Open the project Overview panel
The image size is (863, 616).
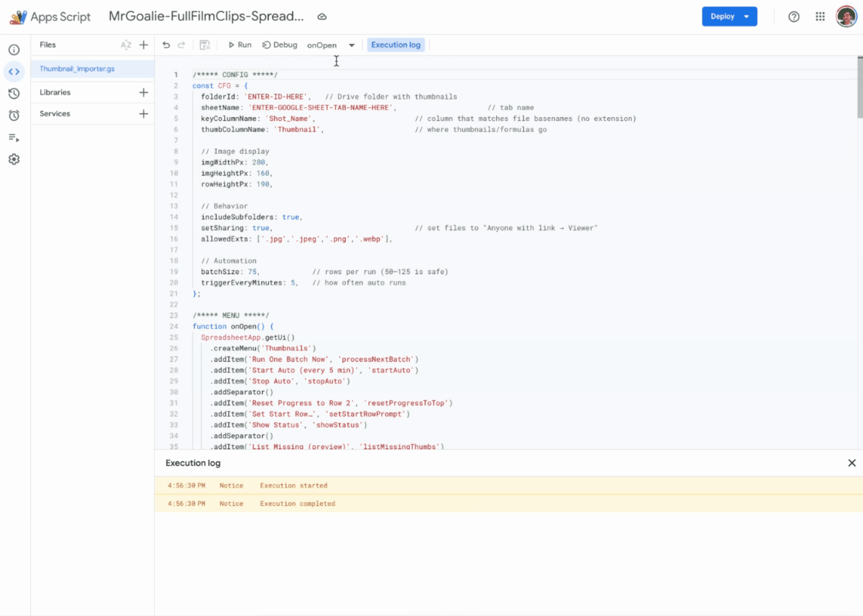[14, 48]
